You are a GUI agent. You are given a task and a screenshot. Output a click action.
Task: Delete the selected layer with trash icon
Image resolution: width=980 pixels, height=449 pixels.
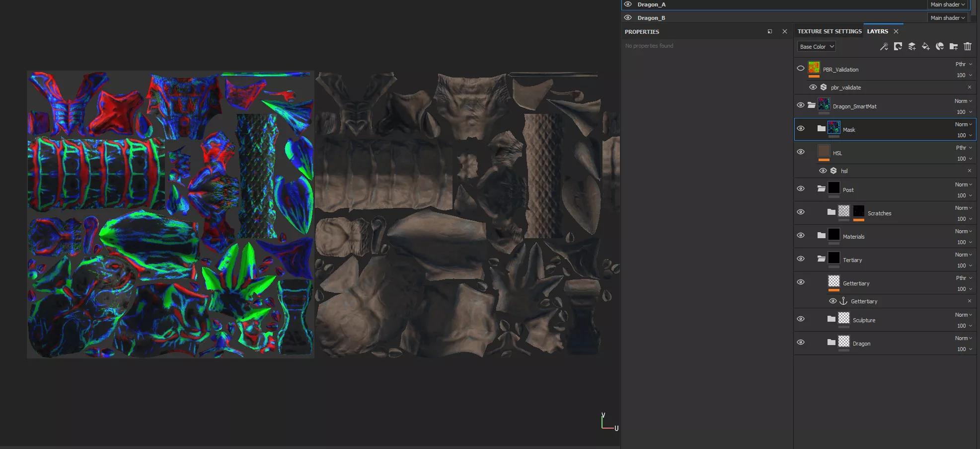[967, 47]
